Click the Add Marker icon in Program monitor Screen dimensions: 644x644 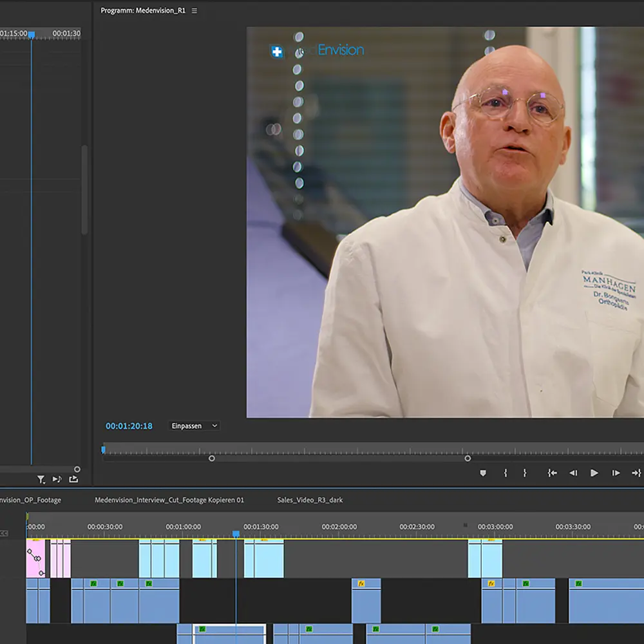tap(483, 472)
